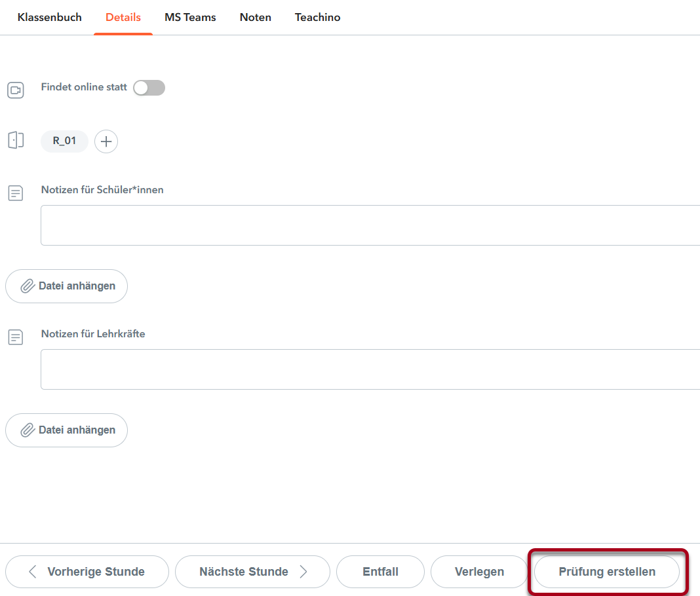This screenshot has height=596, width=700.
Task: Select the Details tab
Action: coord(123,18)
